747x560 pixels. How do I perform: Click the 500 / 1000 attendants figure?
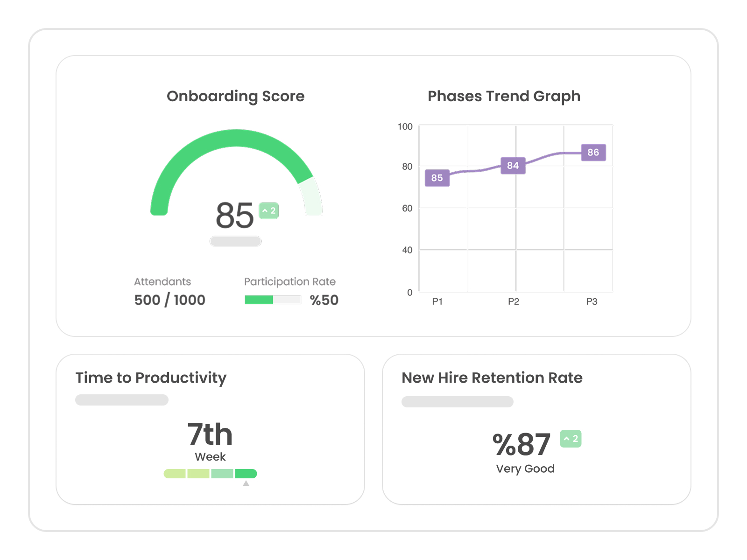click(170, 300)
